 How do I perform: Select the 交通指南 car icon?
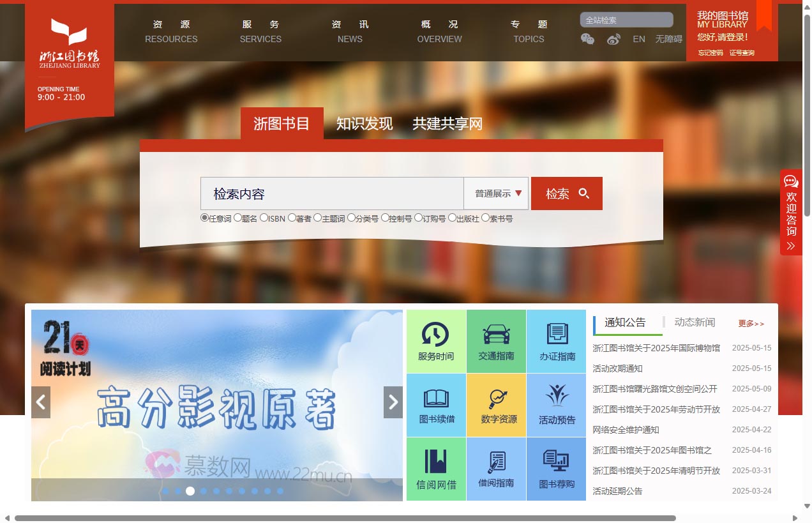pos(496,334)
